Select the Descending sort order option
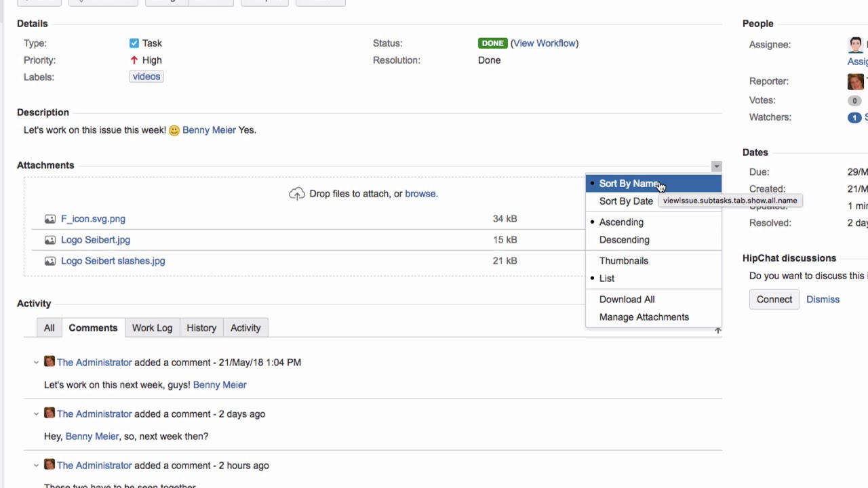This screenshot has width=868, height=488. click(x=624, y=240)
